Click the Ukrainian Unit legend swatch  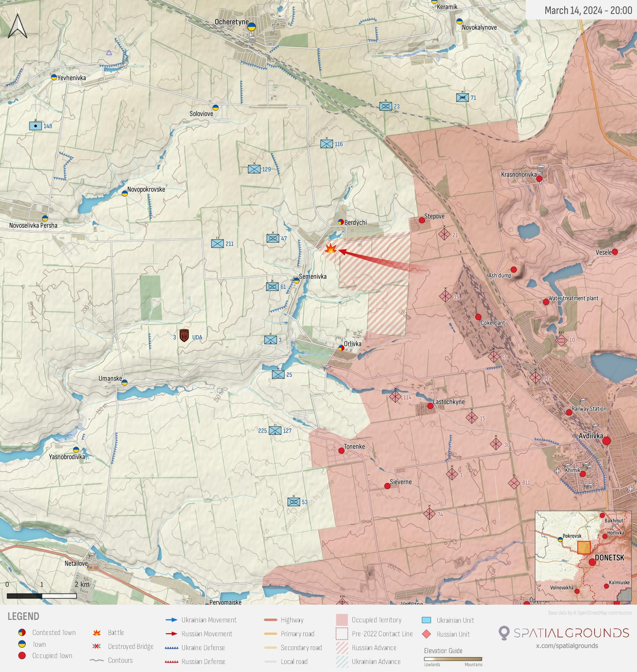click(426, 620)
